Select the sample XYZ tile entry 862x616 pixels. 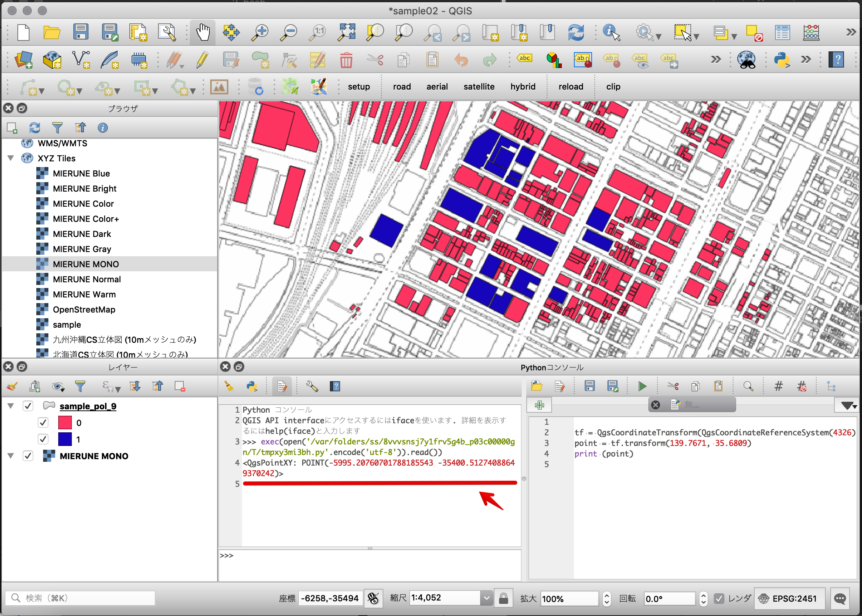pos(67,325)
